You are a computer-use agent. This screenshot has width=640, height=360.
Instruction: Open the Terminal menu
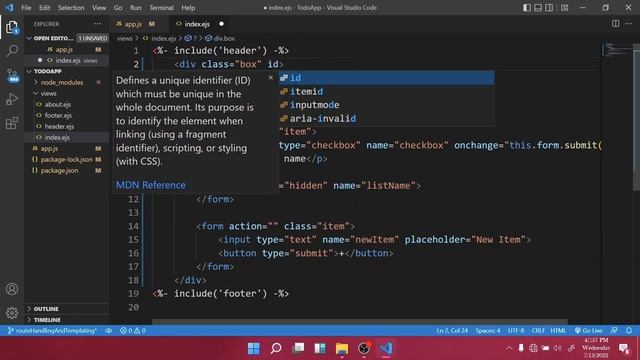(161, 8)
